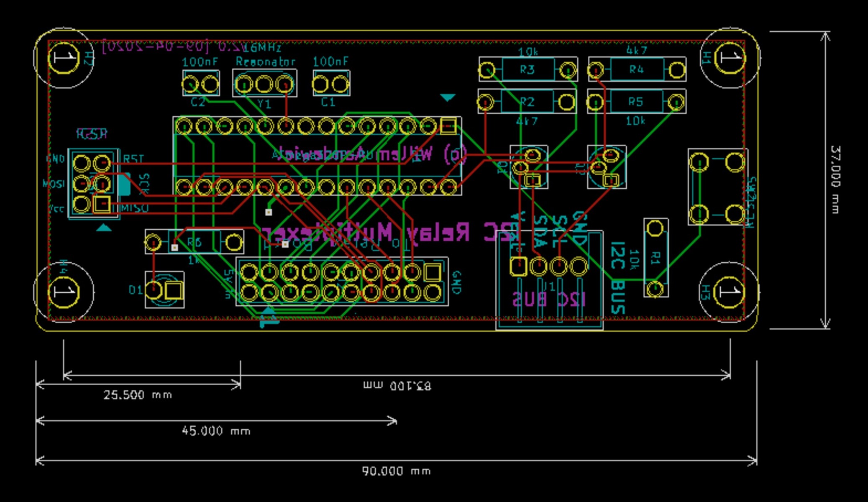This screenshot has height=502, width=868.
Task: Click the ICSP MISO square pad
Action: coord(102,205)
